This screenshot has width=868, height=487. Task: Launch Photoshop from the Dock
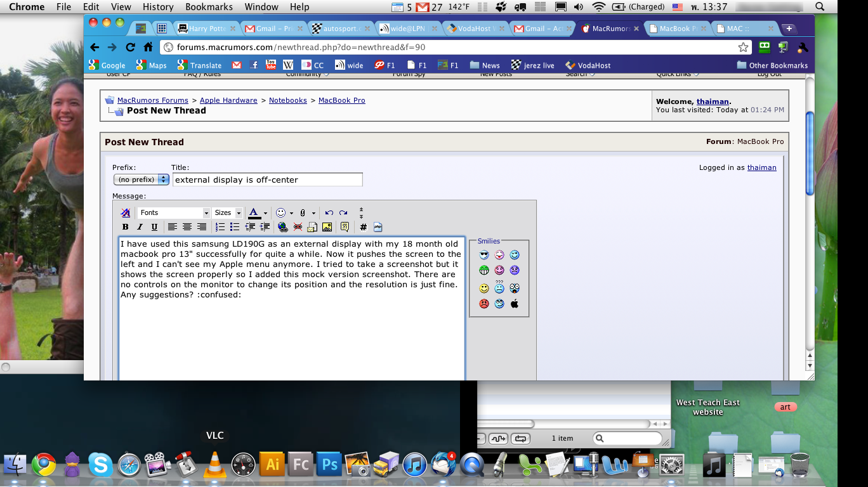(329, 465)
